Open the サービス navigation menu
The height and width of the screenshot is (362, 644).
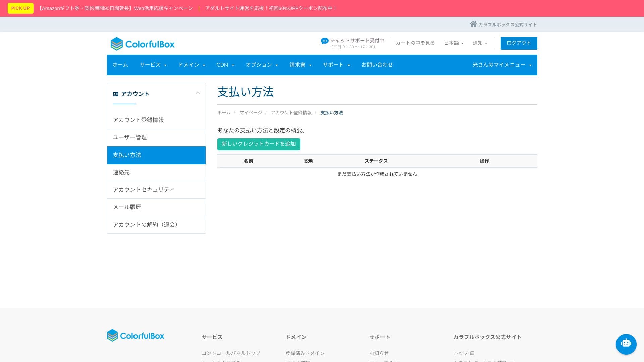point(153,65)
